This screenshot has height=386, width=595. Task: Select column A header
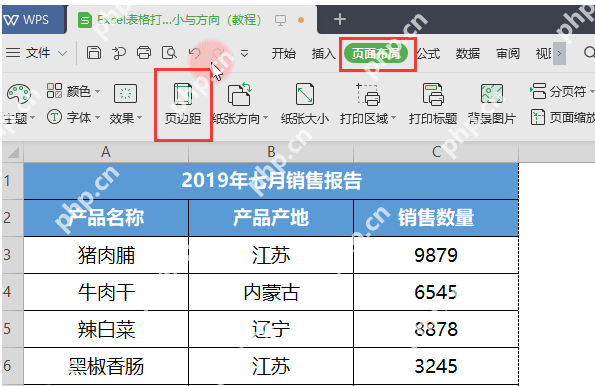tap(106, 152)
